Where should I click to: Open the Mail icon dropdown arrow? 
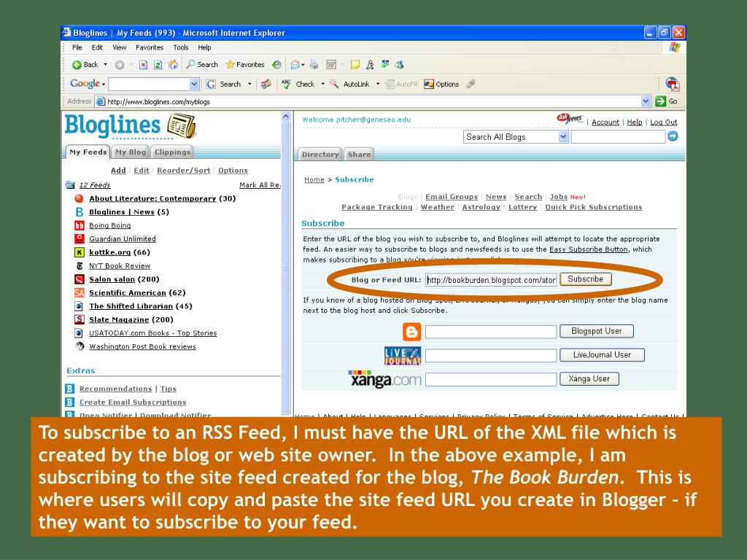tap(303, 65)
